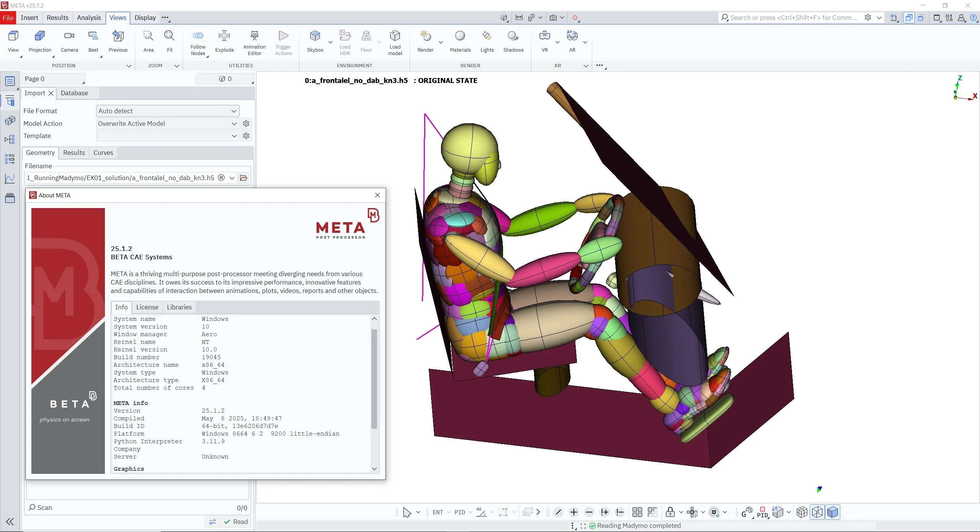The height and width of the screenshot is (532, 980).
Task: Toggle the G color palette button
Action: [747, 512]
